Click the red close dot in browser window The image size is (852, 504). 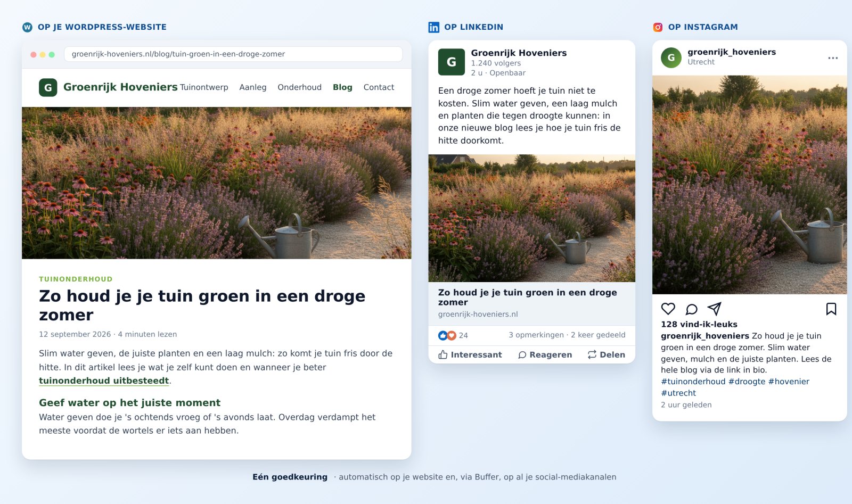coord(34,54)
